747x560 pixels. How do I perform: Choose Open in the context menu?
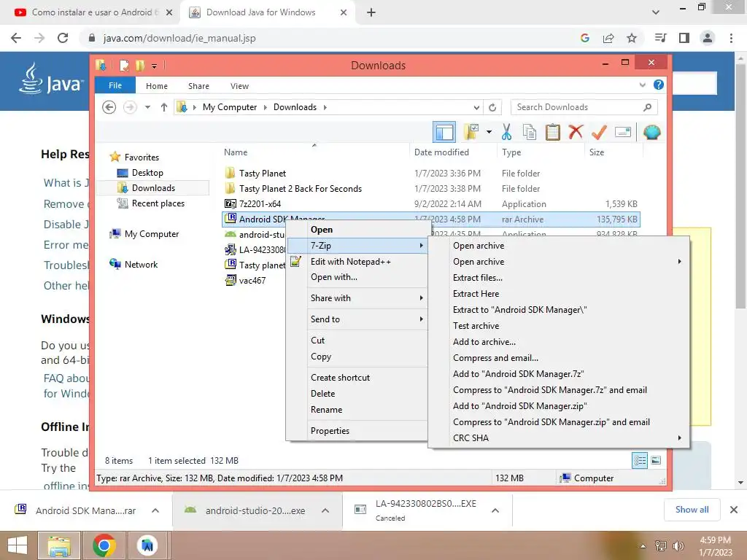point(322,230)
